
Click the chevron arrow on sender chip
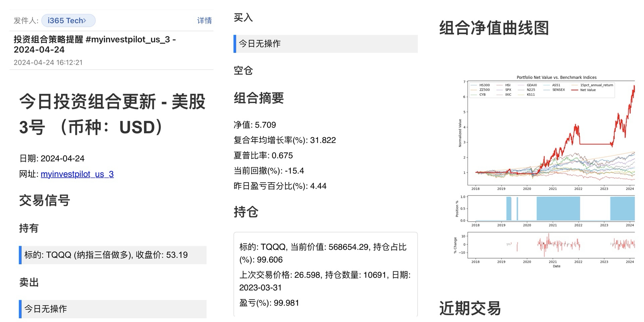[85, 20]
